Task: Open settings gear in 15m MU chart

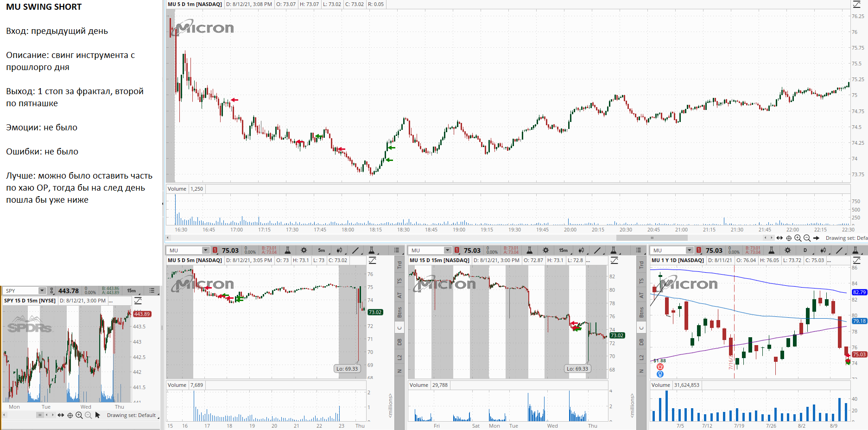Action: (546, 250)
